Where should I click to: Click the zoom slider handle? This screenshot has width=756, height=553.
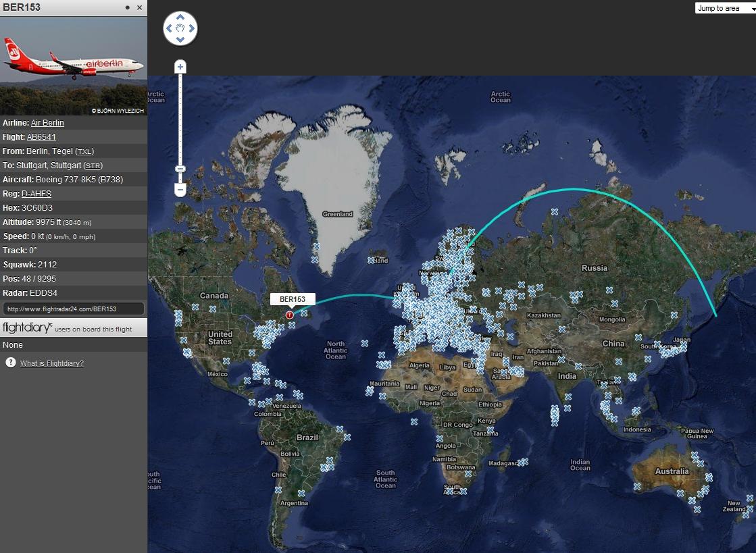(180, 169)
